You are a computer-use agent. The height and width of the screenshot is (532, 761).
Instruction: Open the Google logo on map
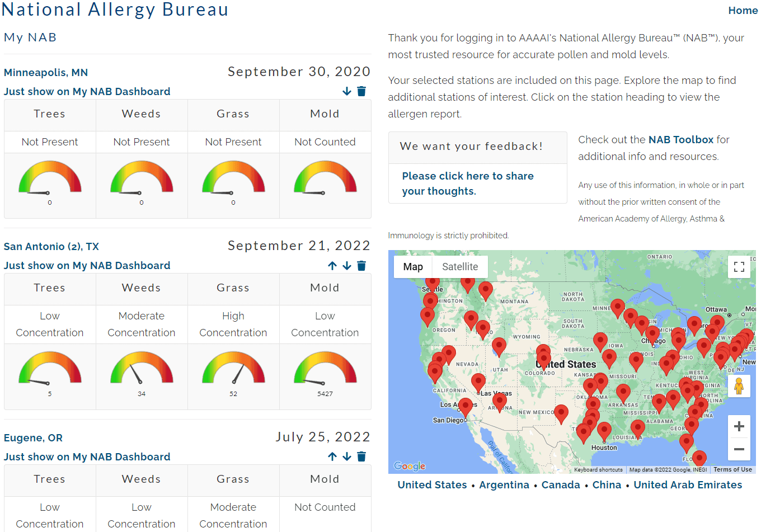tap(410, 466)
